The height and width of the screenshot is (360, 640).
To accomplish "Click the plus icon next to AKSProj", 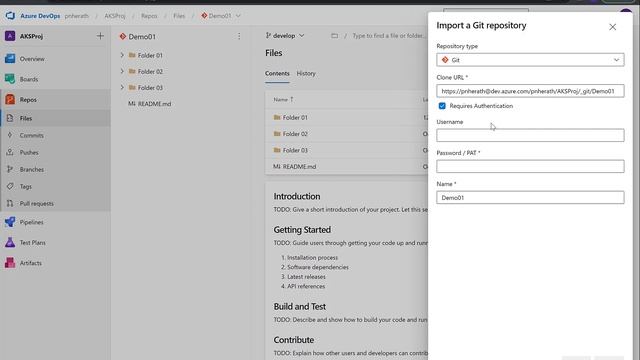I will pyautogui.click(x=100, y=36).
